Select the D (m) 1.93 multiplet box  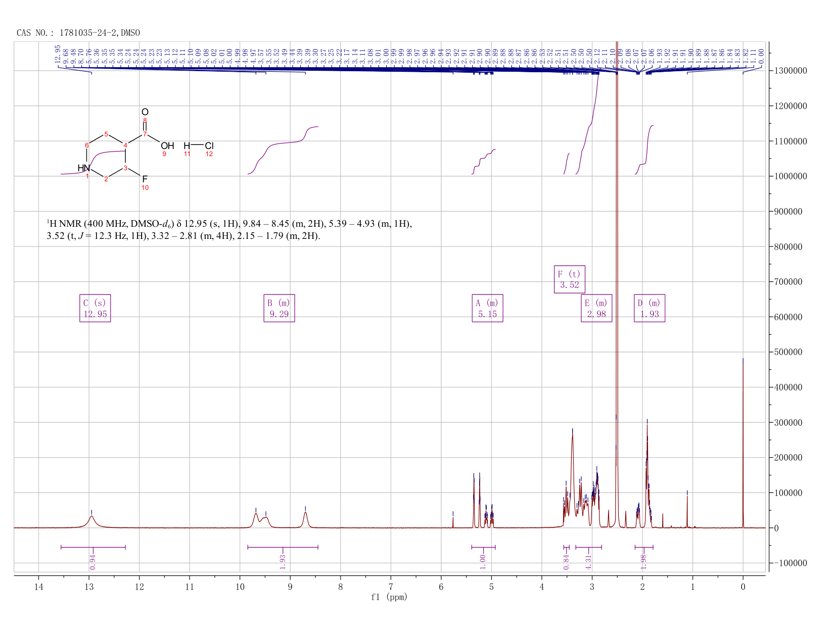tap(650, 308)
